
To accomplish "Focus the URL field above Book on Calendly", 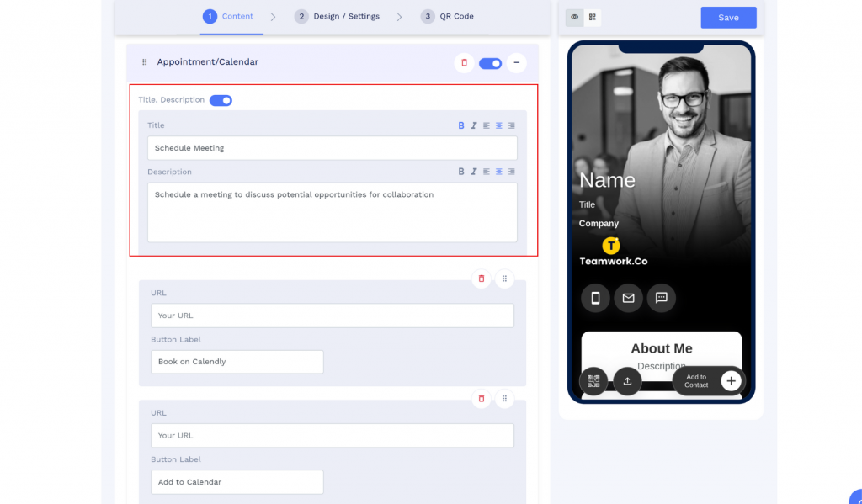I will click(x=332, y=316).
